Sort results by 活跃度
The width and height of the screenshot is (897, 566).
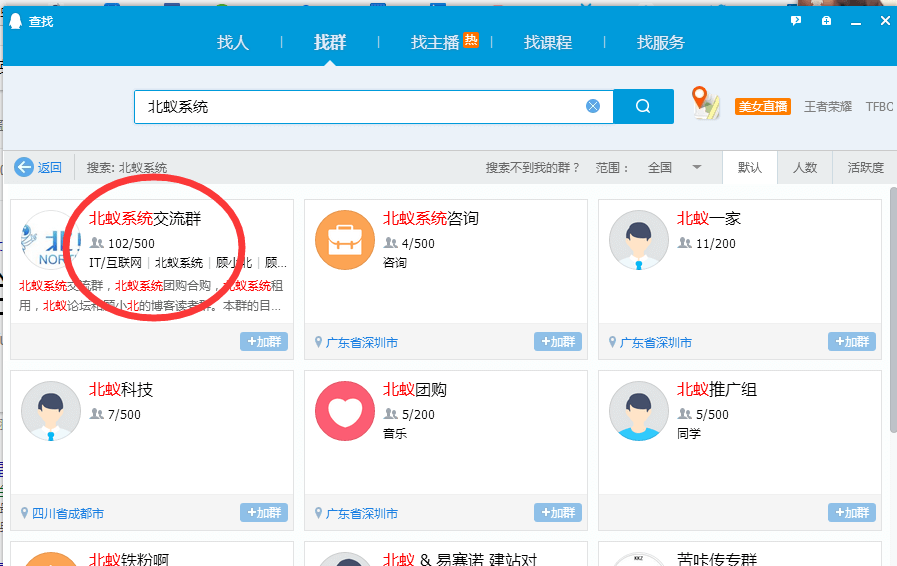(x=865, y=167)
